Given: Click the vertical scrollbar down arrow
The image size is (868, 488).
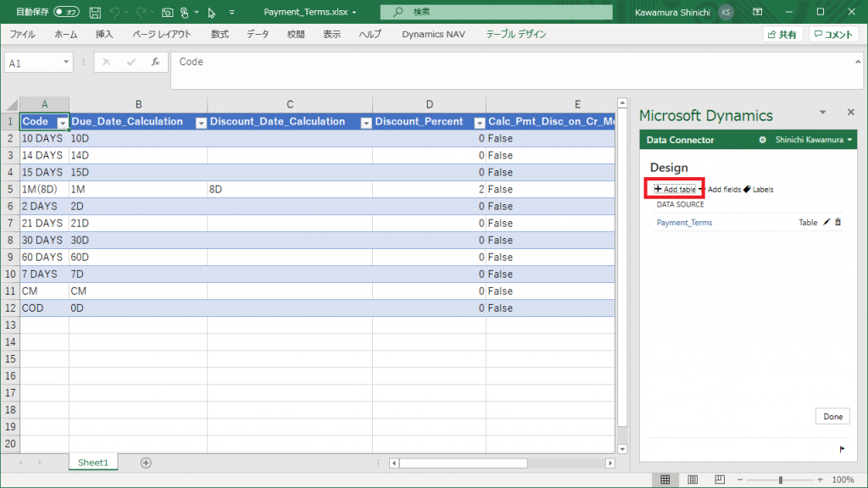Looking at the screenshot, I should pos(622,449).
